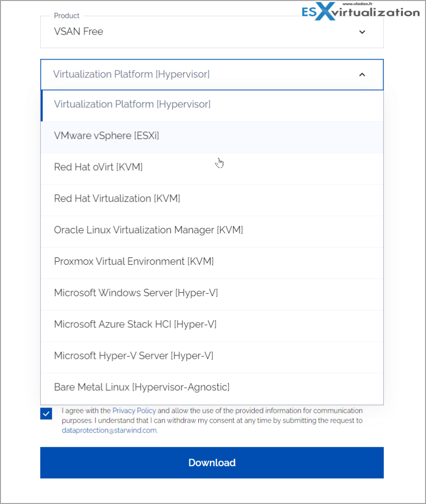Open the Product dropdown chevron
The width and height of the screenshot is (426, 504).
tap(362, 31)
